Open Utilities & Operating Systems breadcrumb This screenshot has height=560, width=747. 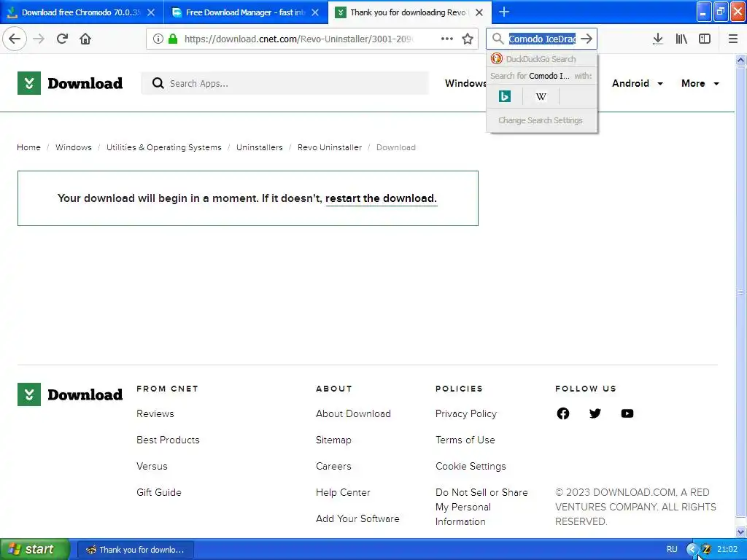(x=164, y=147)
